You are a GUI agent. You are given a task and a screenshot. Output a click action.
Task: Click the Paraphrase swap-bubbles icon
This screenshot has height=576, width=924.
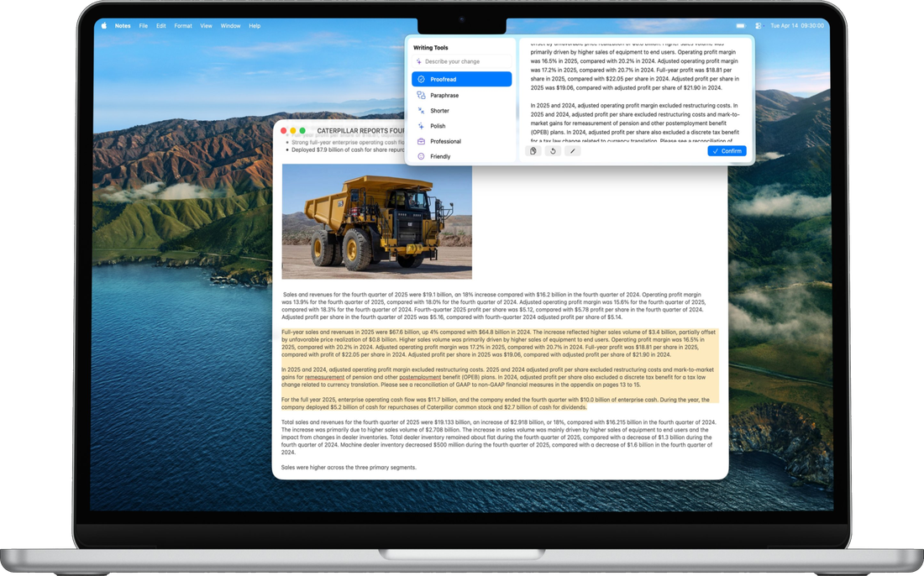click(x=421, y=95)
